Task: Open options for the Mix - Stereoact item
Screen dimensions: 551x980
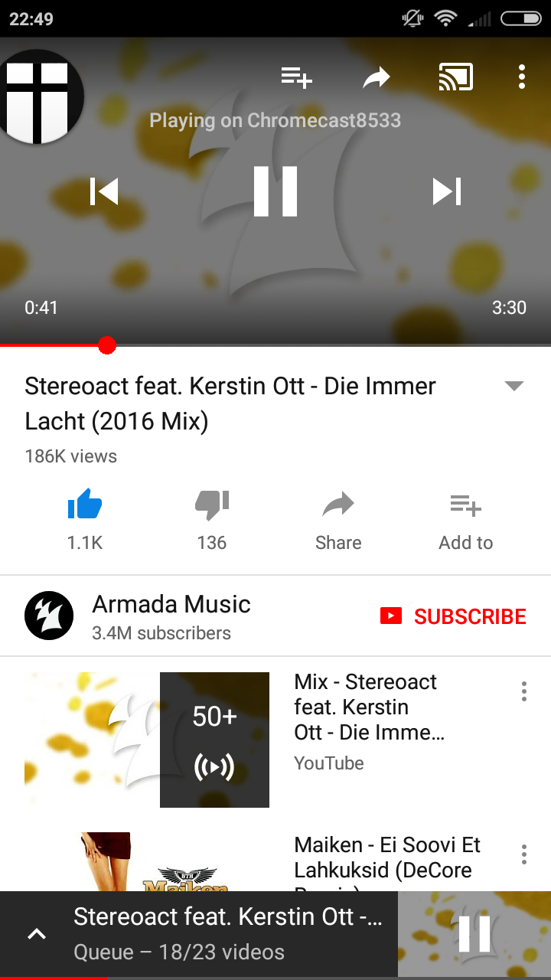Action: click(x=524, y=691)
